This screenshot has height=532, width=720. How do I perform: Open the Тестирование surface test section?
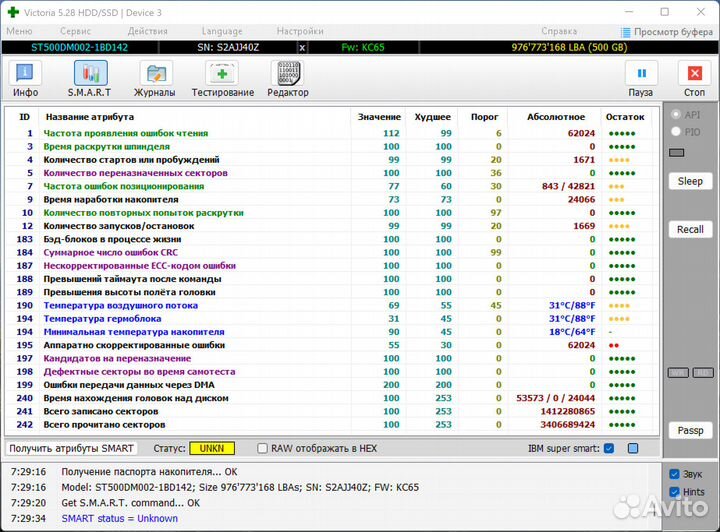coord(222,78)
